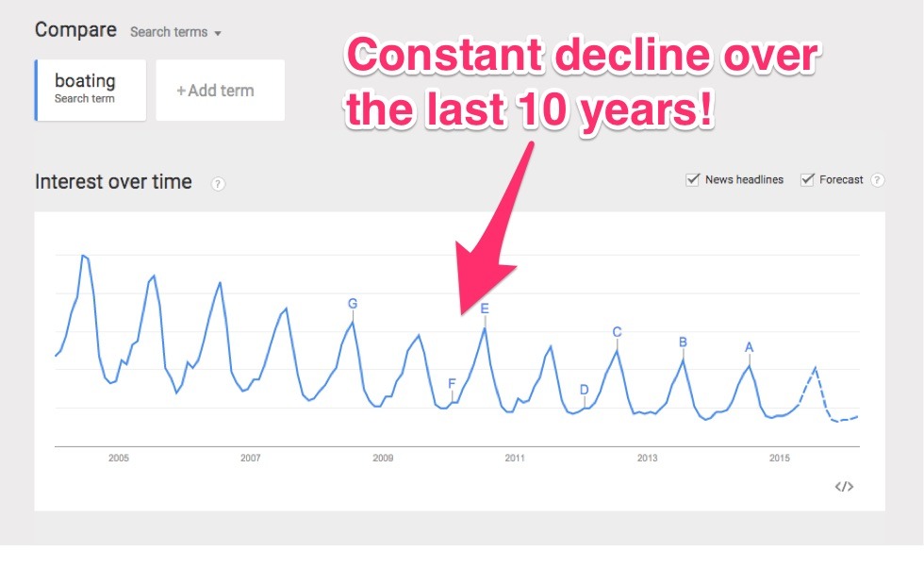This screenshot has width=924, height=585.
Task: Open the embed code icon below the chart
Action: tap(844, 487)
